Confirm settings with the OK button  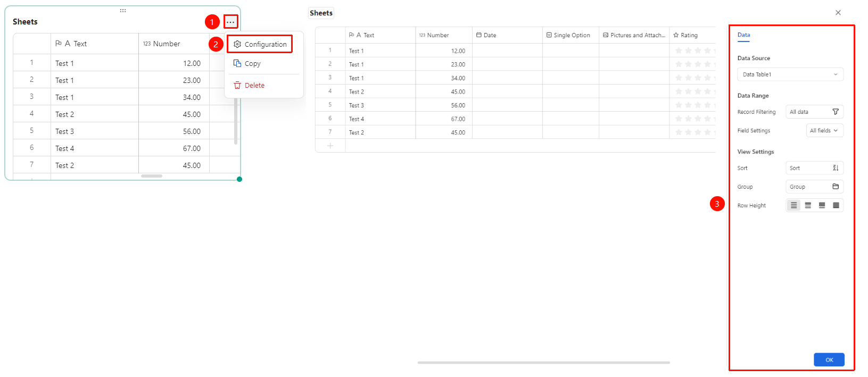829,360
